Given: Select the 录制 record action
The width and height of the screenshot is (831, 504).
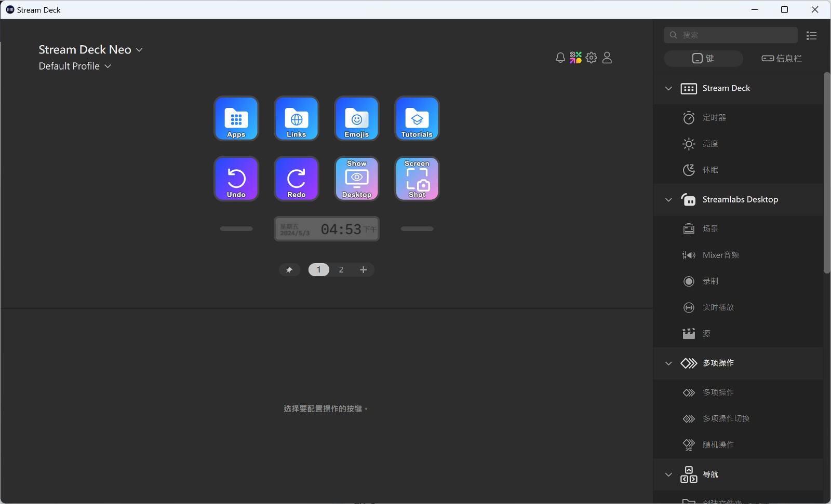Looking at the screenshot, I should [x=738, y=281].
